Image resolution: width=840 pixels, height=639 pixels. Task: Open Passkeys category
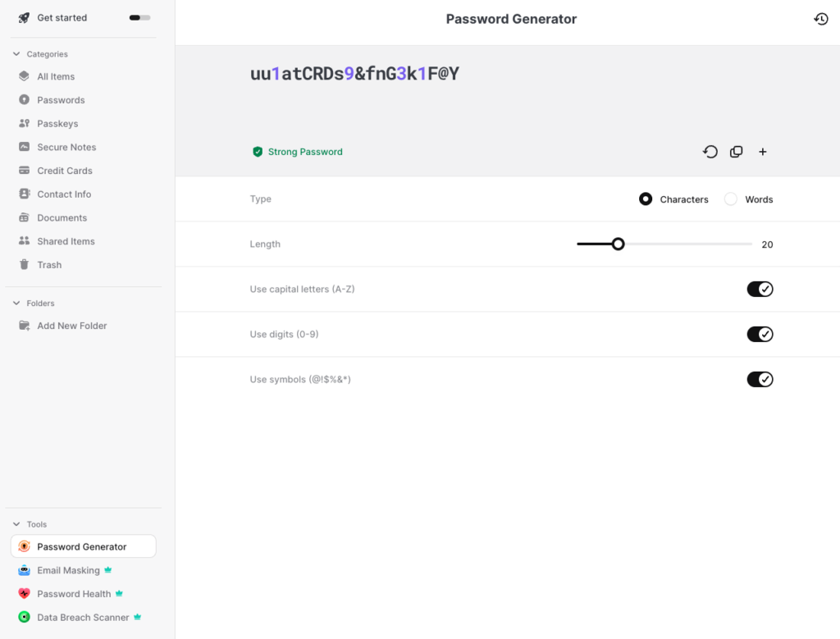point(58,124)
